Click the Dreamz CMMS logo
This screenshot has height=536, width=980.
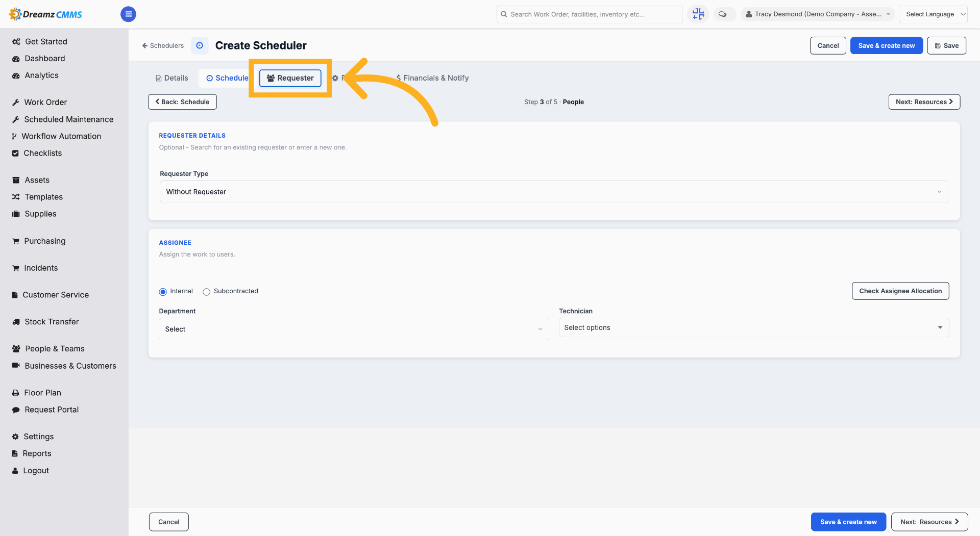(x=45, y=14)
